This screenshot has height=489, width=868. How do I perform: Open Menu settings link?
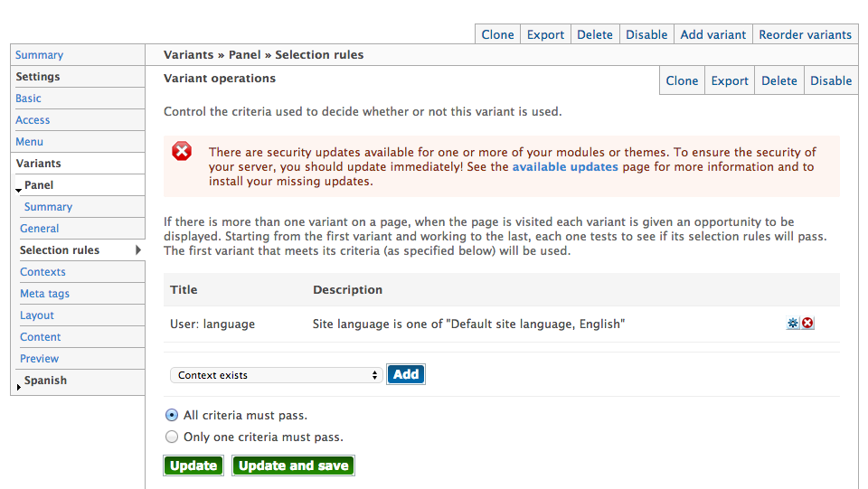coord(29,142)
